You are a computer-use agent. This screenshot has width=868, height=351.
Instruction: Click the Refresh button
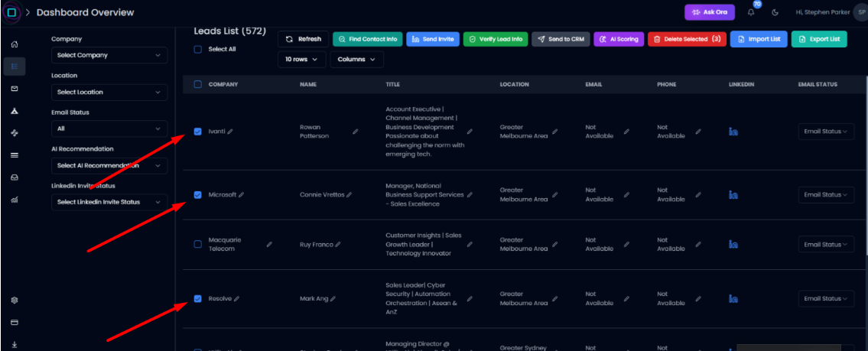click(304, 39)
